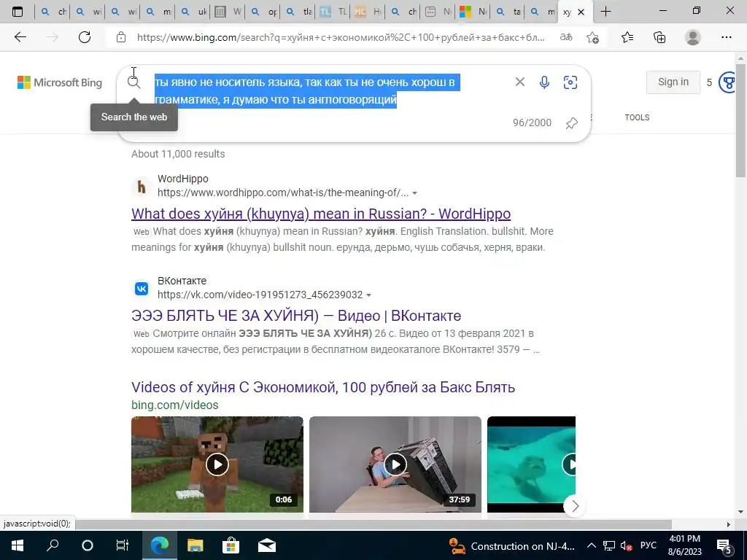Show hidden system tray icons
Screen dimensions: 747x560
point(591,545)
